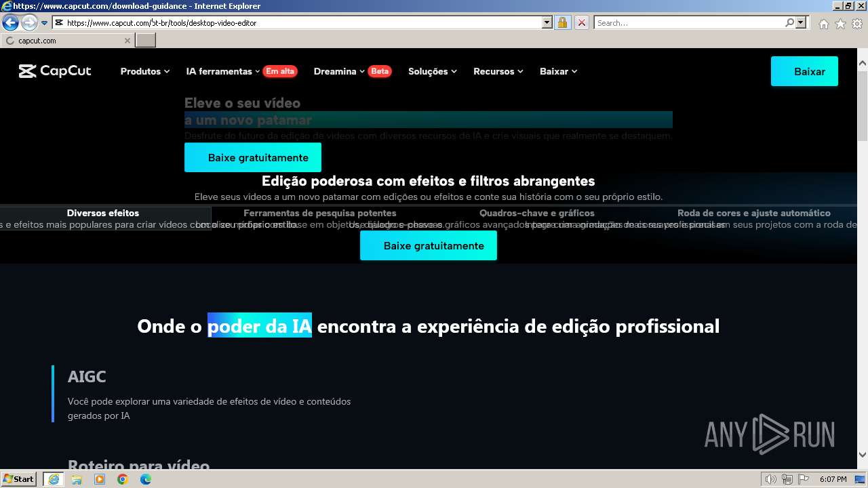
Task: Click the IE search box
Action: [x=689, y=22]
